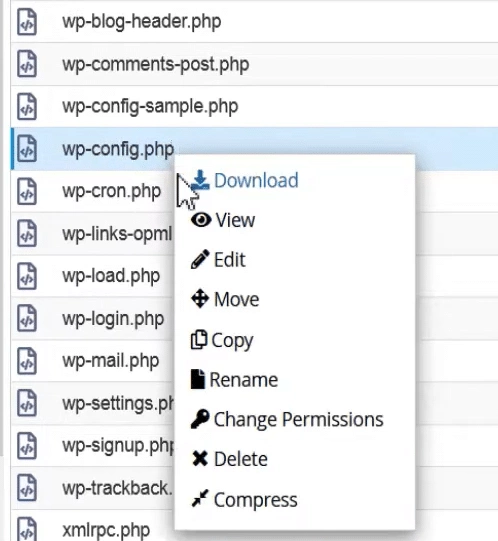Image resolution: width=498 pixels, height=541 pixels.
Task: Click the pencil icon beside Edit
Action: tap(200, 259)
